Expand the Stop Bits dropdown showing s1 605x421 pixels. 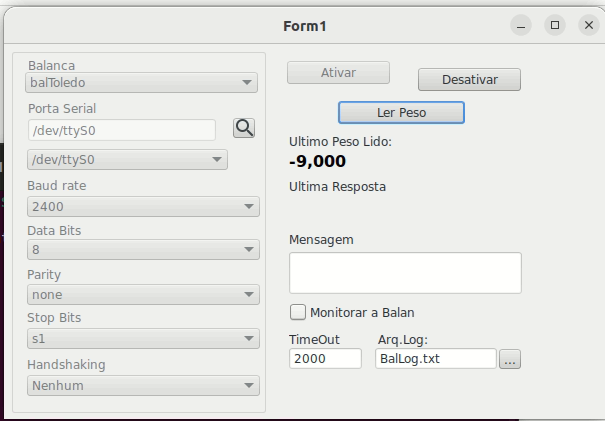click(x=143, y=339)
